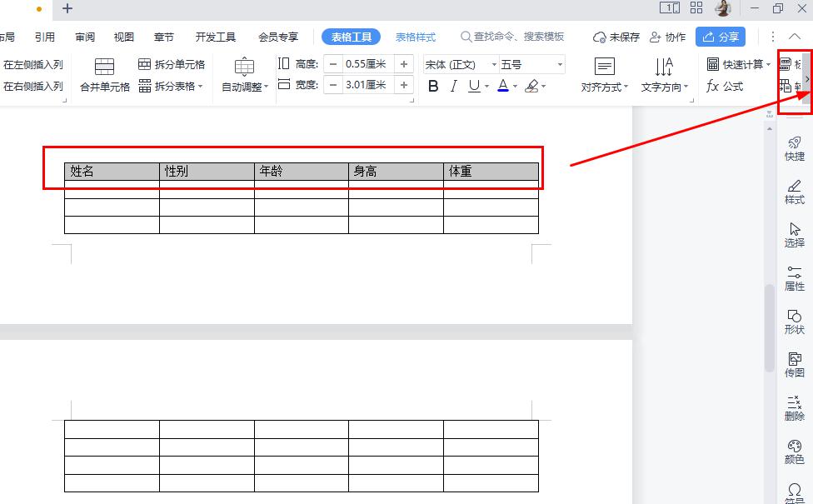Open new tab with plus icon
The image size is (813, 504).
tap(67, 8)
